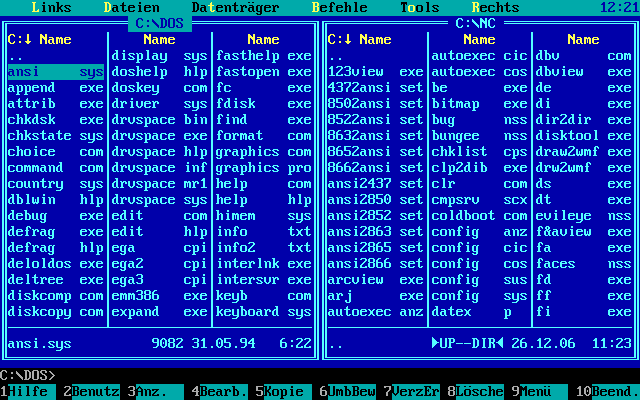Select the edit com file

pos(160,216)
